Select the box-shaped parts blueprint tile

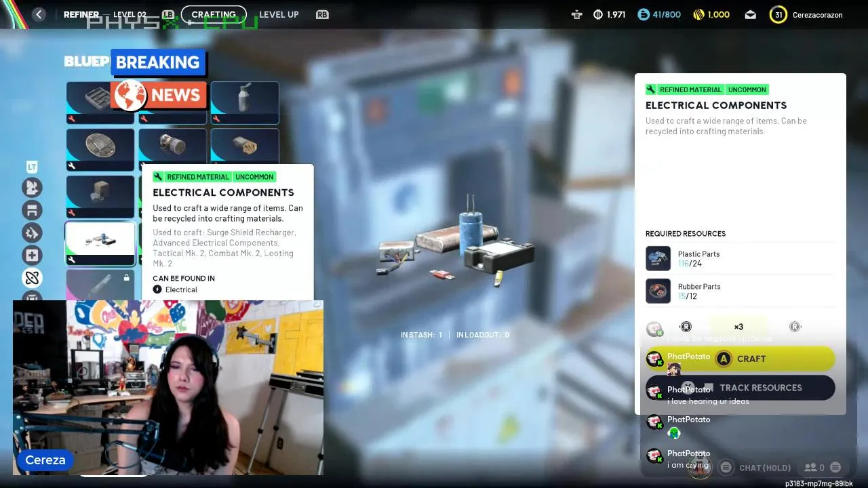[100, 197]
